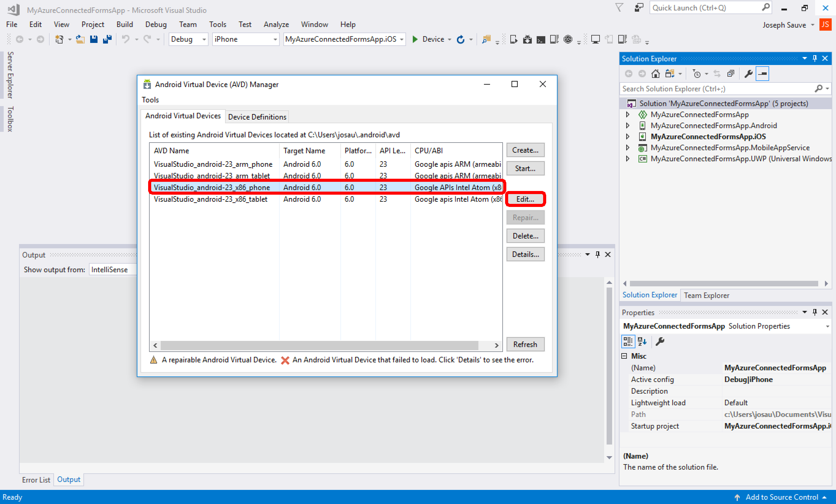Expand the MyAzureConnectedFormsApp.UWP project node

pyautogui.click(x=628, y=159)
